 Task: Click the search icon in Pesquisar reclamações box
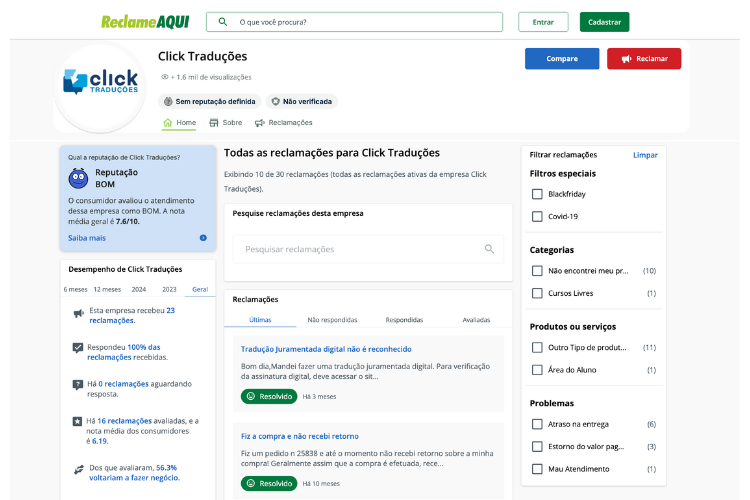tap(489, 249)
